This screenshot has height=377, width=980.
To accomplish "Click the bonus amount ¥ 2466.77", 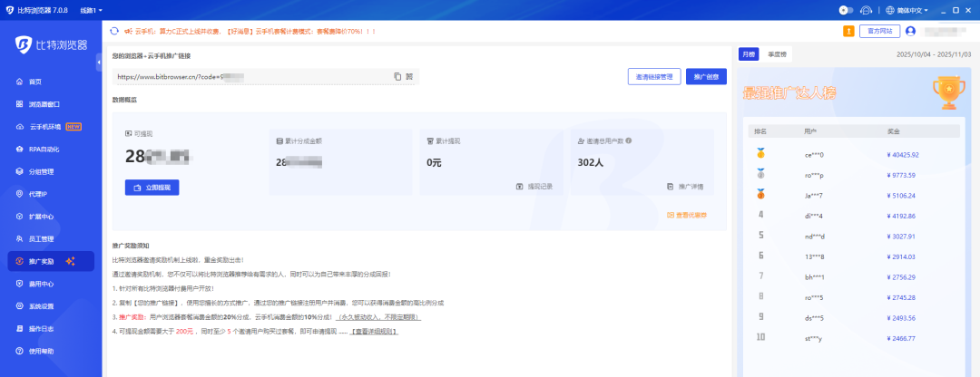I will 901,338.
